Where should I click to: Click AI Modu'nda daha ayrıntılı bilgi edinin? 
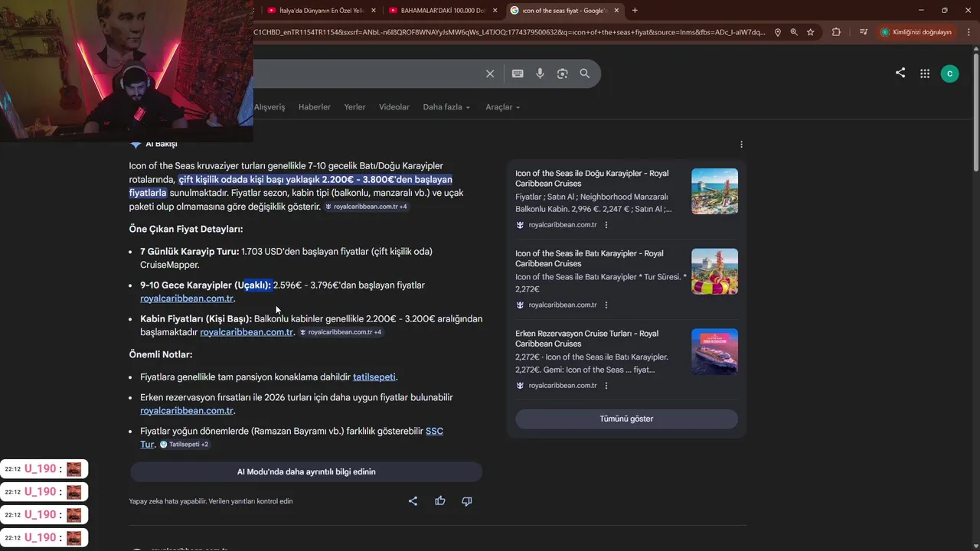306,471
